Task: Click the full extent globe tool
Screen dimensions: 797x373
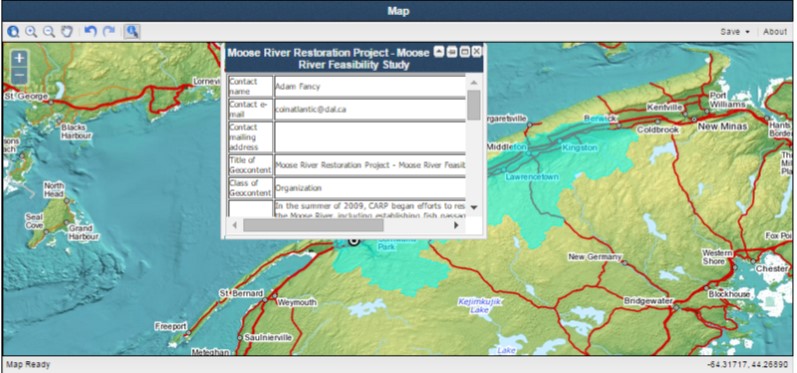Action: click(13, 32)
